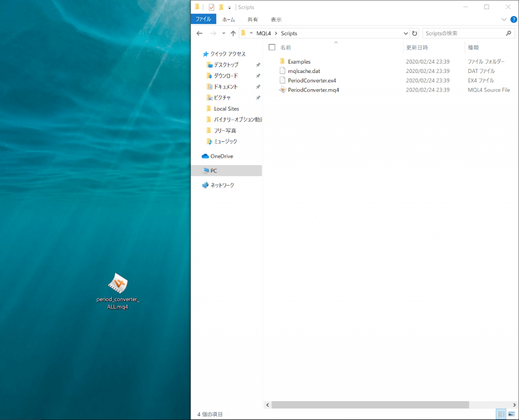The width and height of the screenshot is (519, 420).
Task: Select ネットワーク in the navigation pane
Action: point(222,185)
